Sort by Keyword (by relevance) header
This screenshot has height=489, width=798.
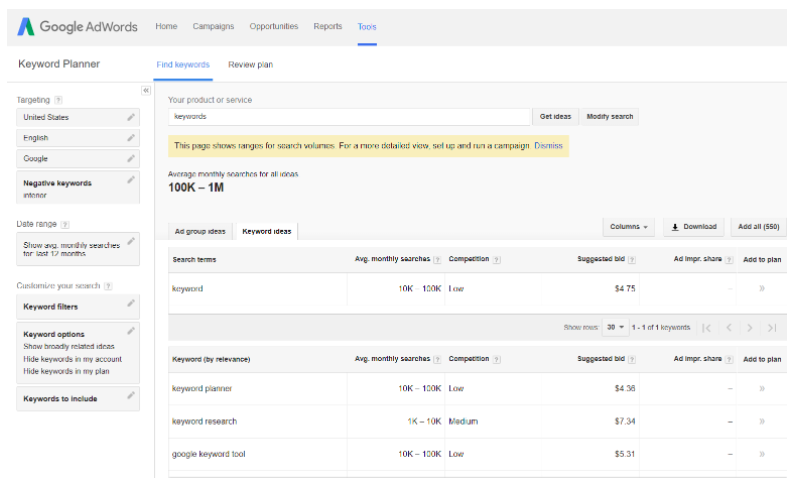211,359
